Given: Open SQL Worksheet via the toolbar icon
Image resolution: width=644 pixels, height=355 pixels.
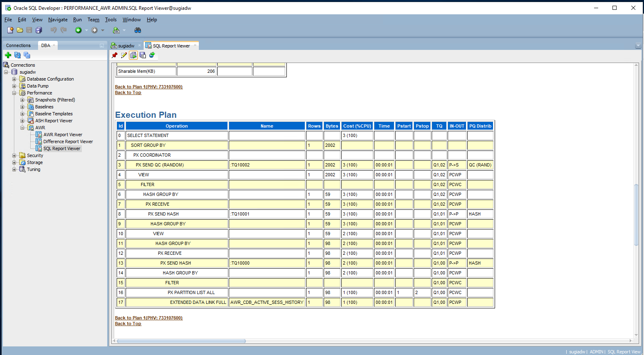Looking at the screenshot, I should (x=116, y=30).
